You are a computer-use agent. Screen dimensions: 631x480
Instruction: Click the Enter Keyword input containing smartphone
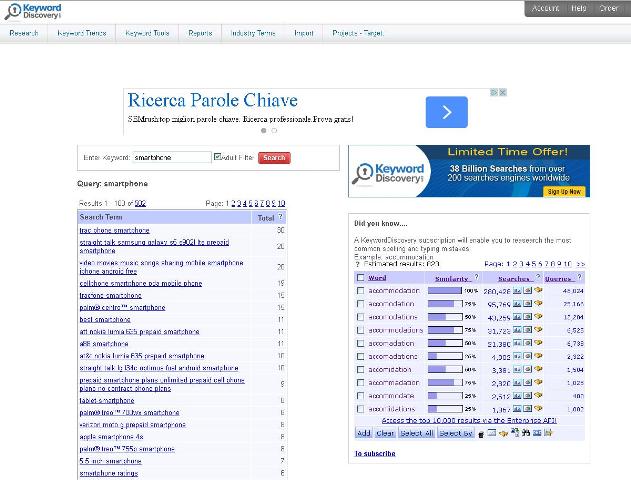click(x=171, y=157)
